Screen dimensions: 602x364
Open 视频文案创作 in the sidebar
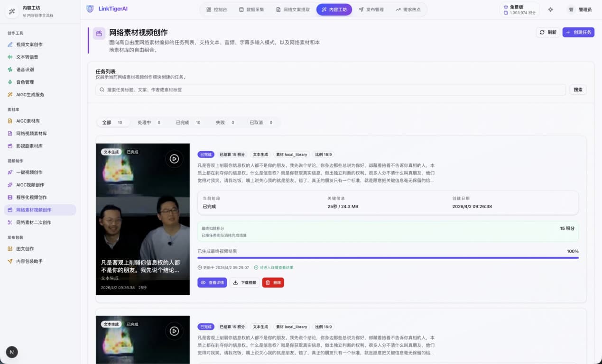pos(29,45)
